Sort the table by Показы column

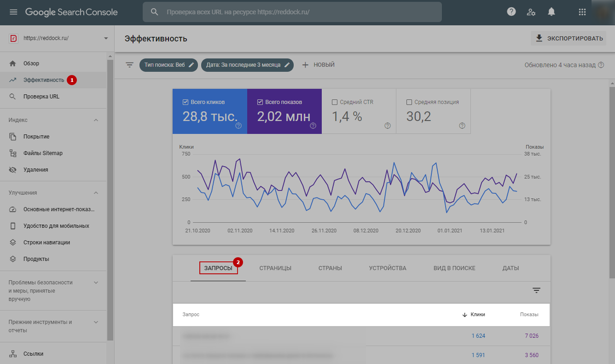click(x=529, y=315)
